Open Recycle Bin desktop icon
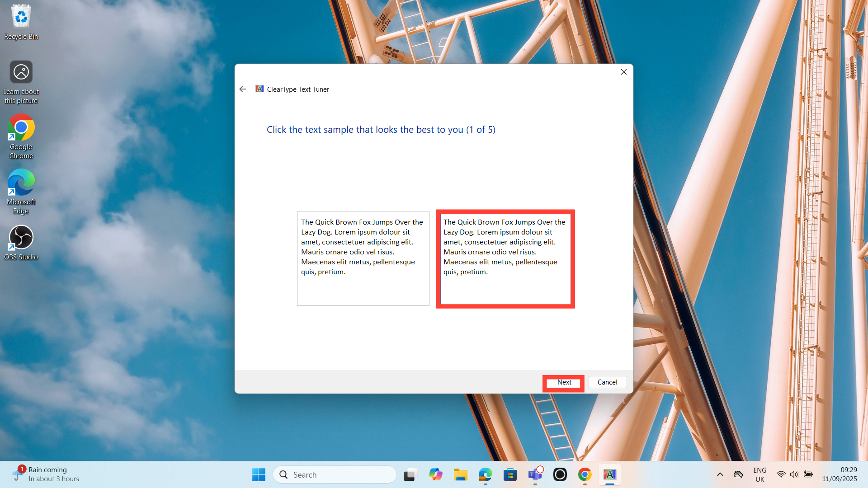The image size is (868, 488). tap(21, 22)
